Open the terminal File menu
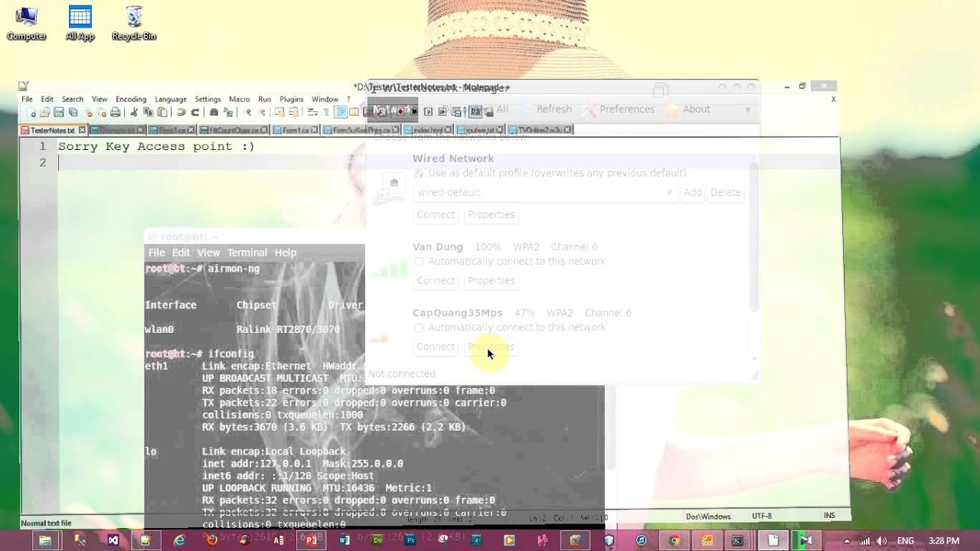This screenshot has height=551, width=980. coord(156,253)
